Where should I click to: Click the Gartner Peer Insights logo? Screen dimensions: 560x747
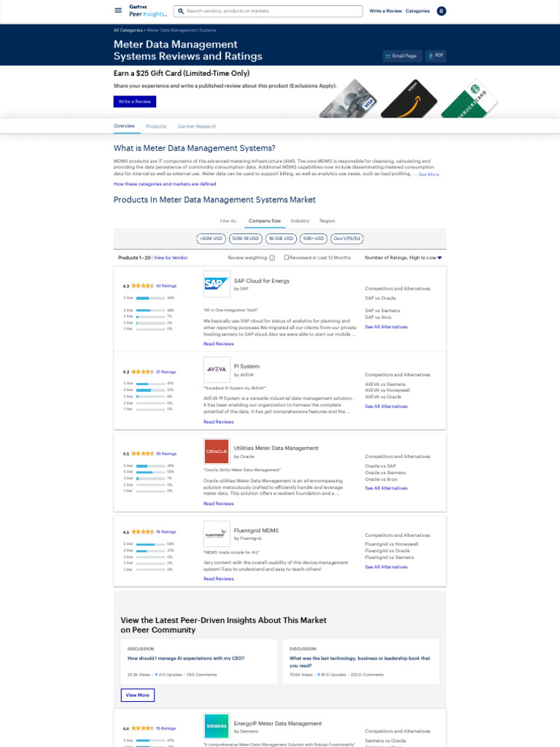[147, 10]
